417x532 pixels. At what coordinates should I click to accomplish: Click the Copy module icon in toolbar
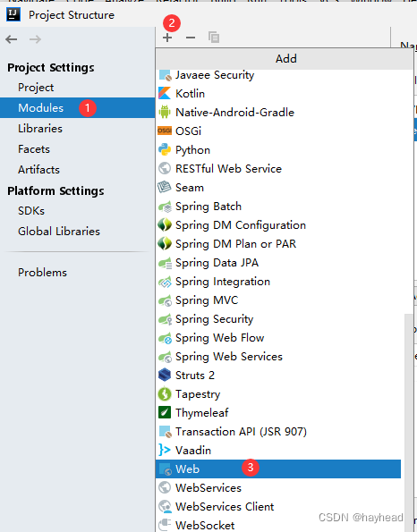click(x=214, y=38)
